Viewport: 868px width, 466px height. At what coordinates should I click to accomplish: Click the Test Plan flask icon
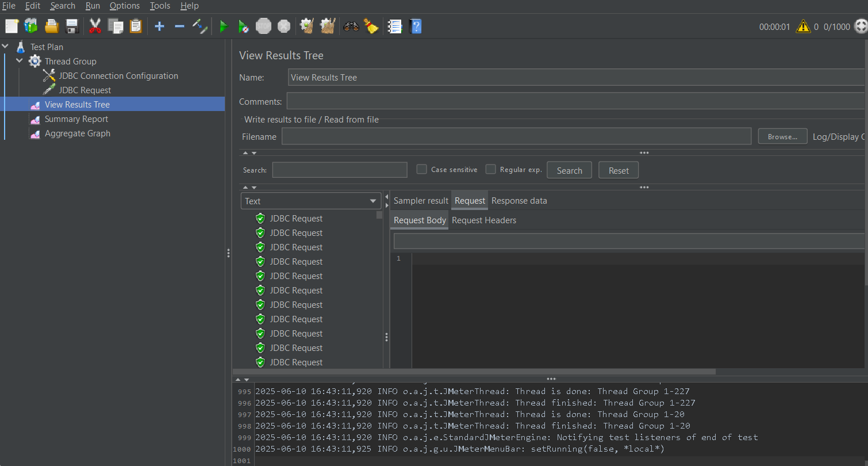21,47
